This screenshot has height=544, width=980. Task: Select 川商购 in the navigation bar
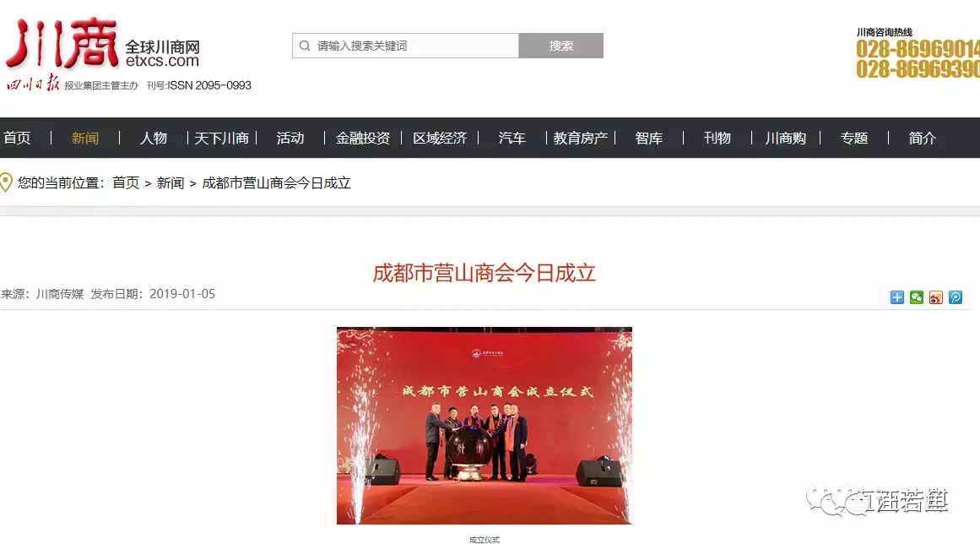[x=786, y=139]
